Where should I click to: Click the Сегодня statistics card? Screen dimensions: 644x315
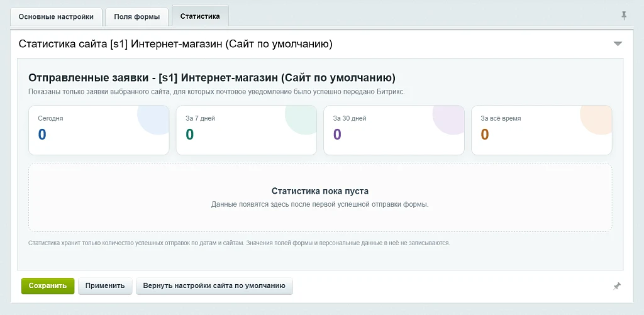click(99, 130)
